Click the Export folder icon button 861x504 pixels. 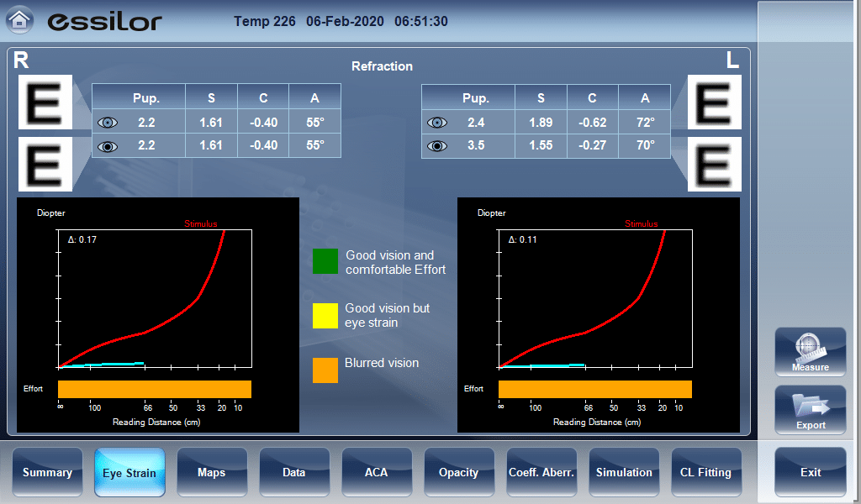810,410
